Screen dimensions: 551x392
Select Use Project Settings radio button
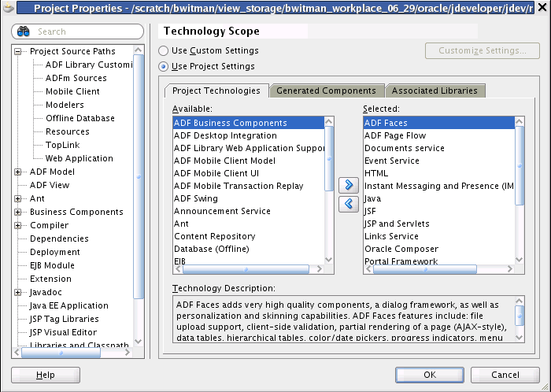tap(163, 67)
